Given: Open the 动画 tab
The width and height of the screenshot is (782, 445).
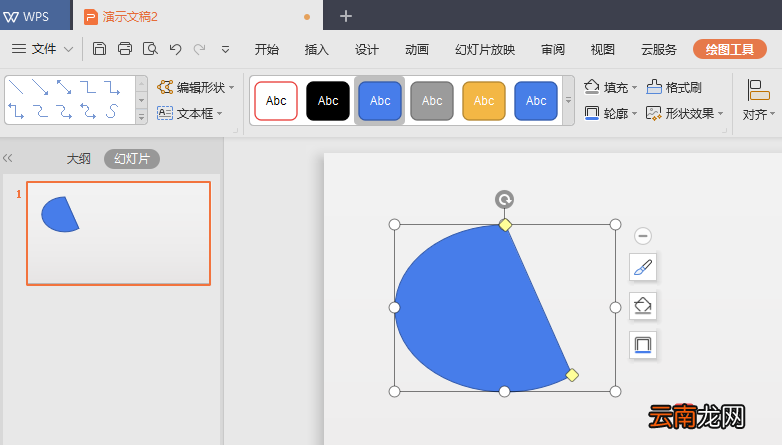Looking at the screenshot, I should (x=417, y=49).
